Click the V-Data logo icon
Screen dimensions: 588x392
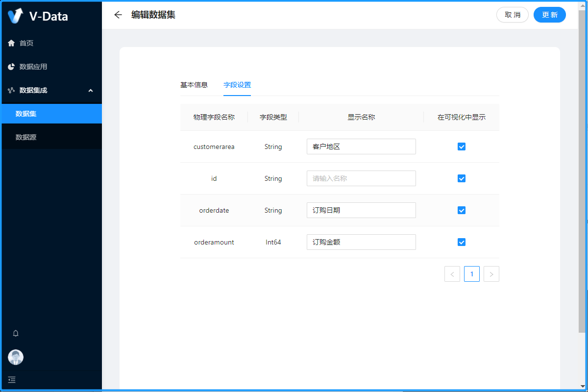[16, 16]
